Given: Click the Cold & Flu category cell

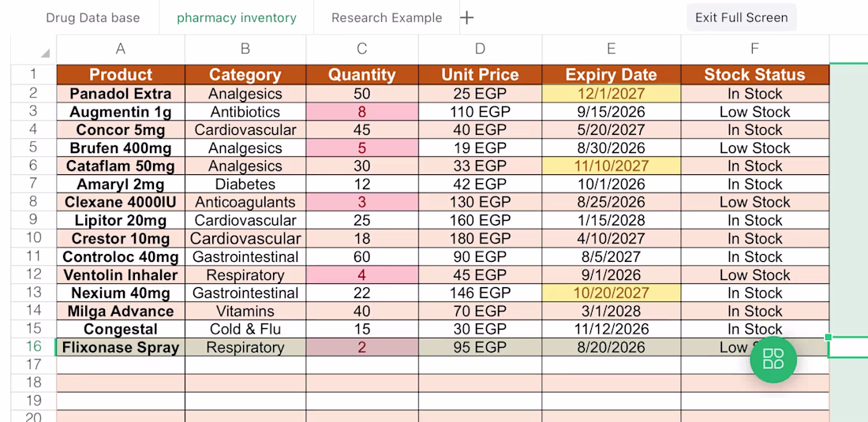Looking at the screenshot, I should click(245, 329).
